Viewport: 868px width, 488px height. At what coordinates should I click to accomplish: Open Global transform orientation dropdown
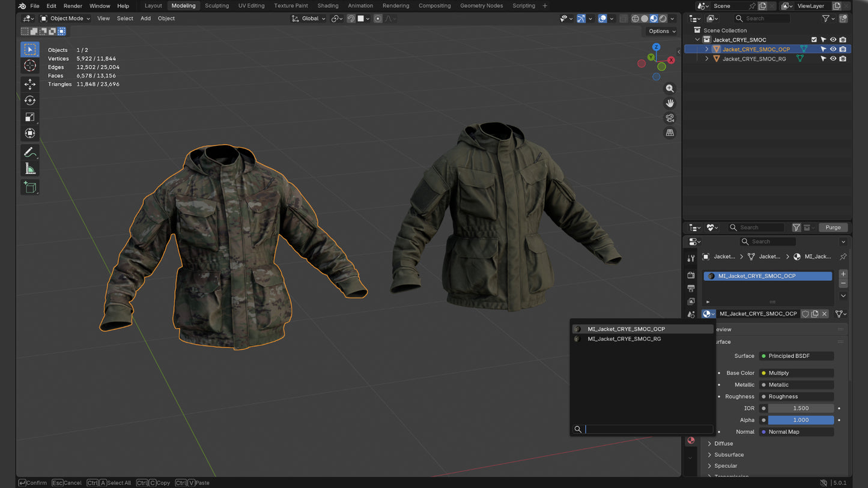click(308, 19)
